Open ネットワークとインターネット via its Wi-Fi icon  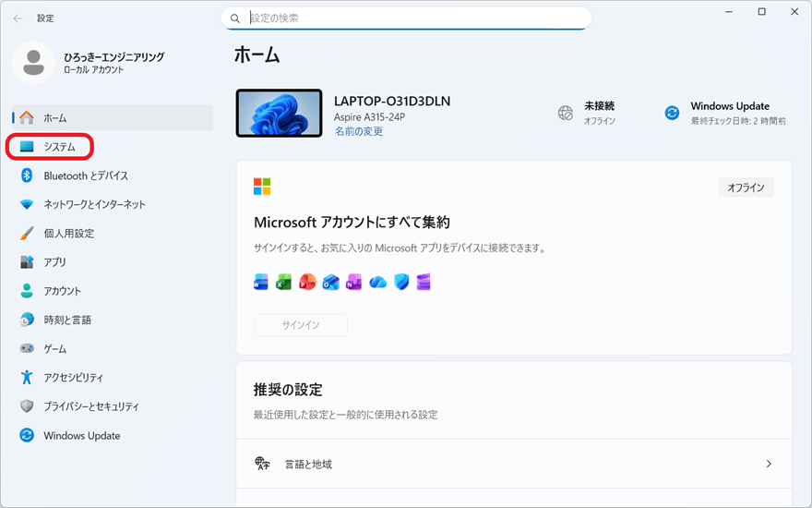coord(27,204)
